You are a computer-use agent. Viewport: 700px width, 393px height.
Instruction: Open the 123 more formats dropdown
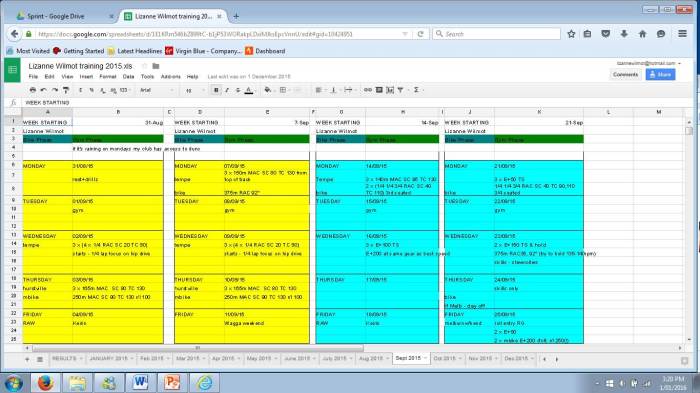(x=125, y=90)
